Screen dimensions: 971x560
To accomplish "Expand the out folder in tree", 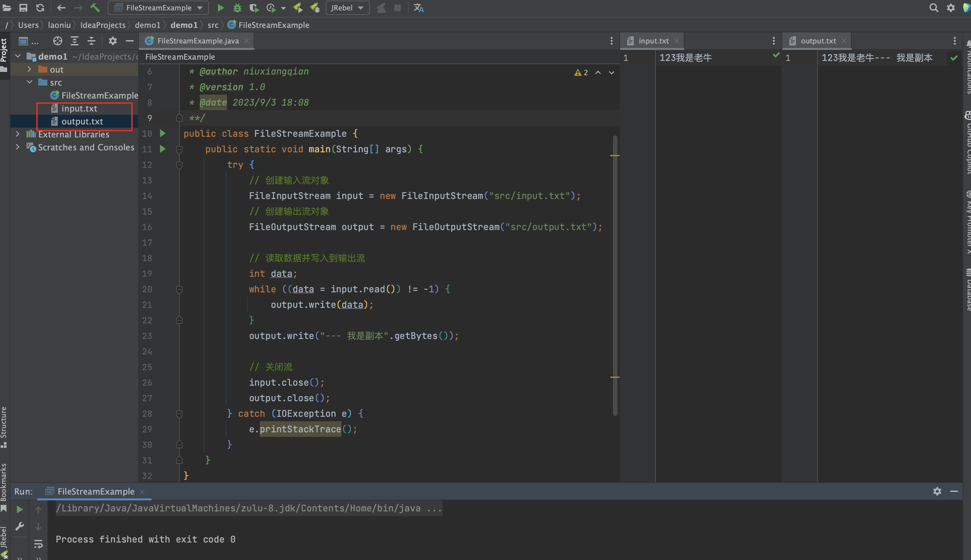I will tap(29, 70).
